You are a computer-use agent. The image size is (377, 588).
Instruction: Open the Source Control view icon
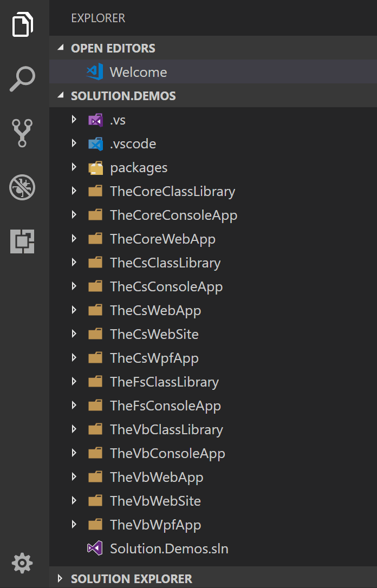tap(22, 133)
